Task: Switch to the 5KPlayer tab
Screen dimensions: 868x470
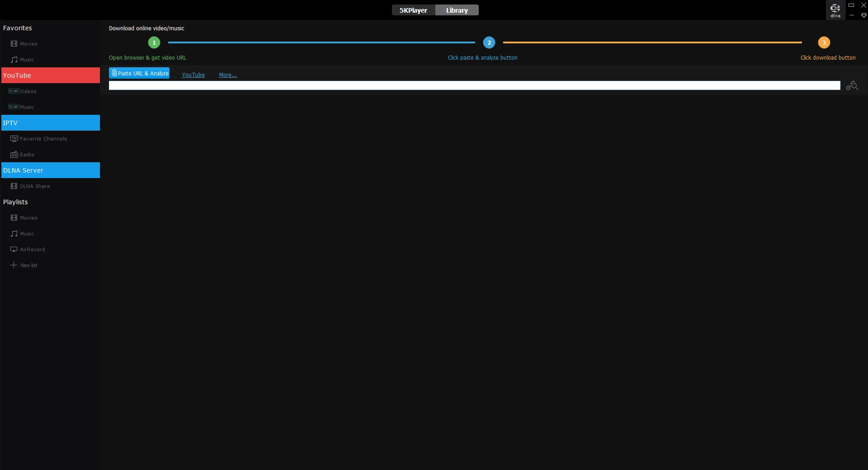Action: (x=412, y=10)
